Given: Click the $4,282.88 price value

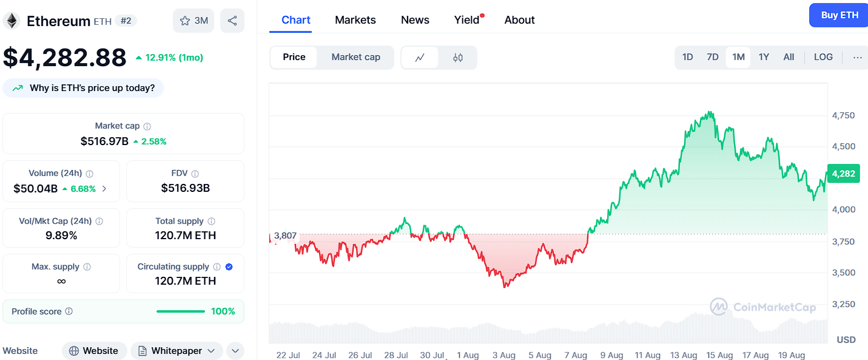Looking at the screenshot, I should pos(64,57).
